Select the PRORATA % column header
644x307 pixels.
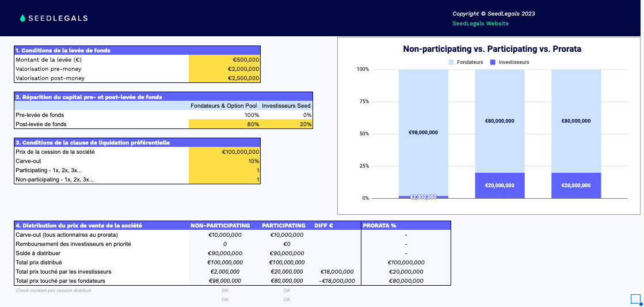click(x=380, y=225)
